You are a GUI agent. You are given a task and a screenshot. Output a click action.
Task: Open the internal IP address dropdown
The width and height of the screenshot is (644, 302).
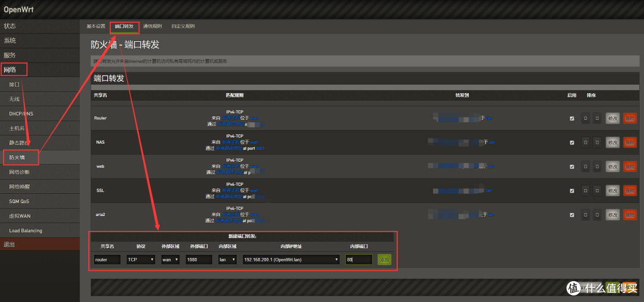(291, 260)
